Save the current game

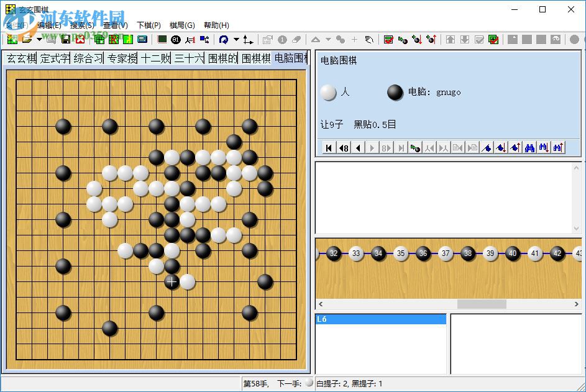pos(66,39)
